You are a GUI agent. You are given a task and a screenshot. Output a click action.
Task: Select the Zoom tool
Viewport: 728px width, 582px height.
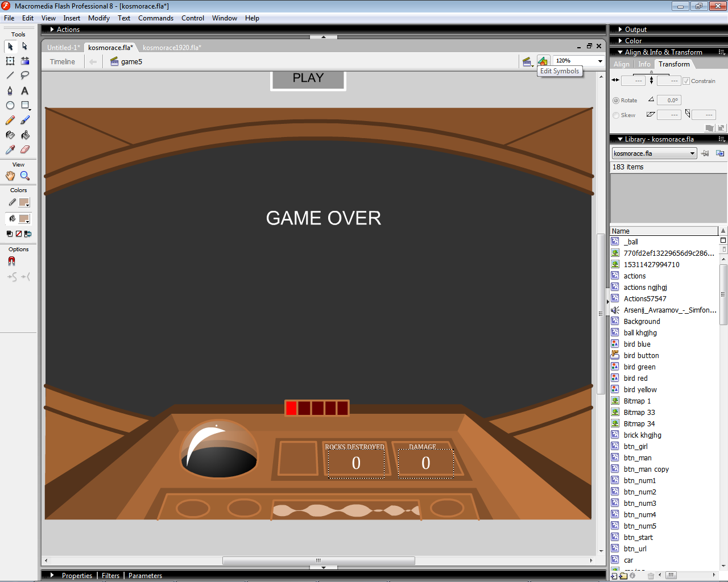coord(25,176)
